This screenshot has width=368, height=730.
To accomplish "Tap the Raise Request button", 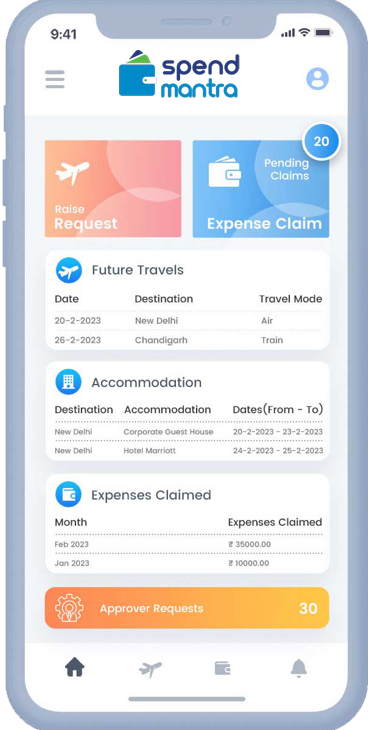I will [113, 189].
